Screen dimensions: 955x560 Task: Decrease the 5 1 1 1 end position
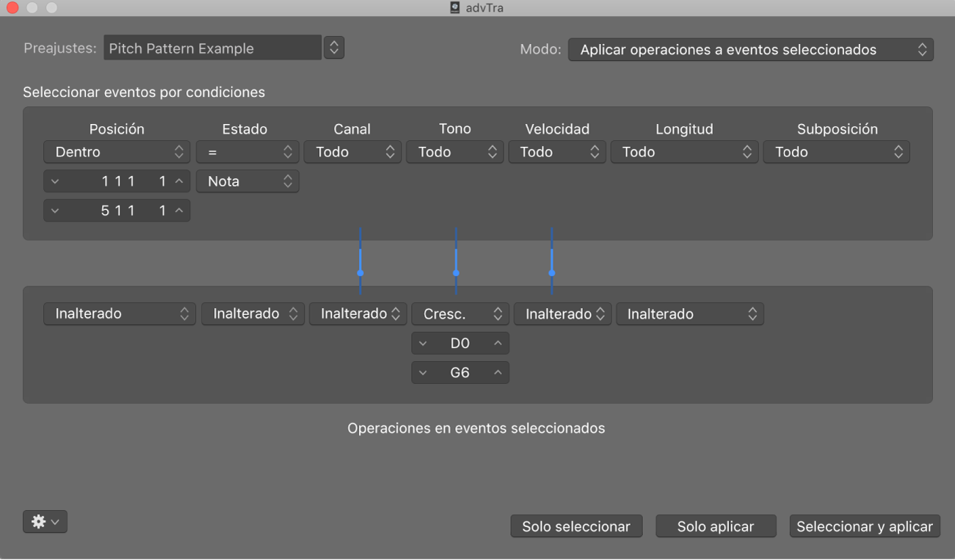tap(55, 211)
